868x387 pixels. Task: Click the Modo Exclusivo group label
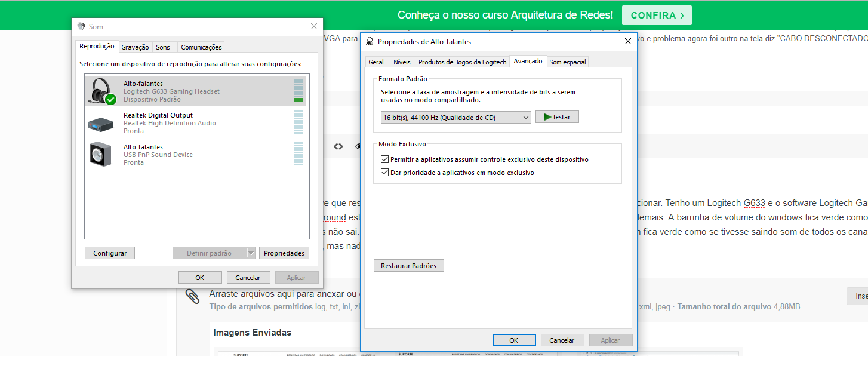(402, 145)
